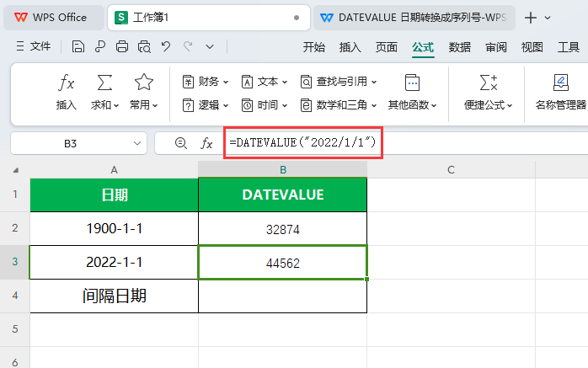
Task: Select empty cell B4
Action: [x=283, y=296]
